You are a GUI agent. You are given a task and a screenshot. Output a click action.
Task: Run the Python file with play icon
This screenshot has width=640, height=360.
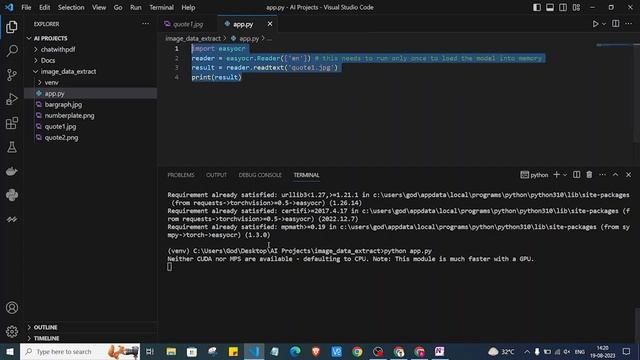(x=596, y=24)
